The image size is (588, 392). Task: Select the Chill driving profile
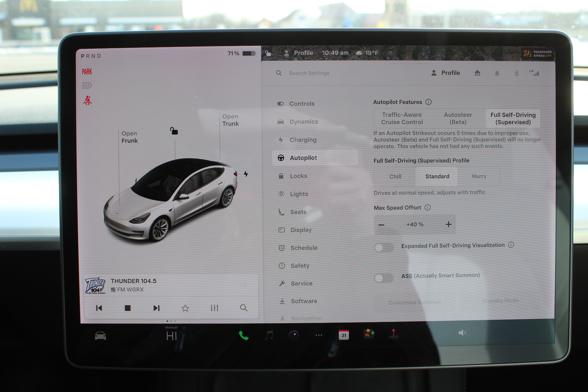click(x=395, y=177)
